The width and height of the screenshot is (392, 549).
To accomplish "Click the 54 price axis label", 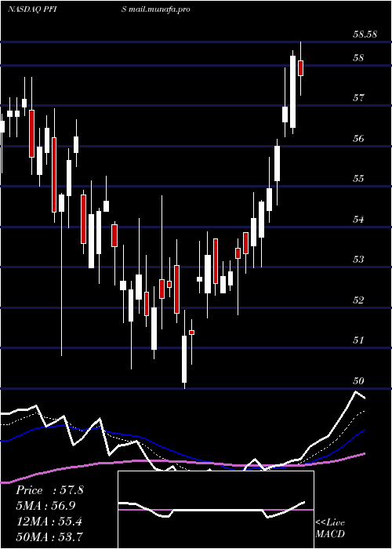I will [358, 220].
